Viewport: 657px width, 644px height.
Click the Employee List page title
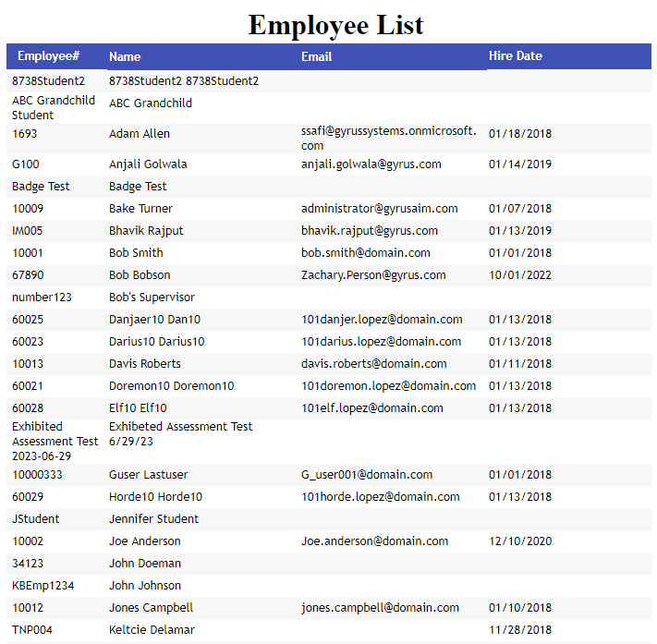point(335,24)
